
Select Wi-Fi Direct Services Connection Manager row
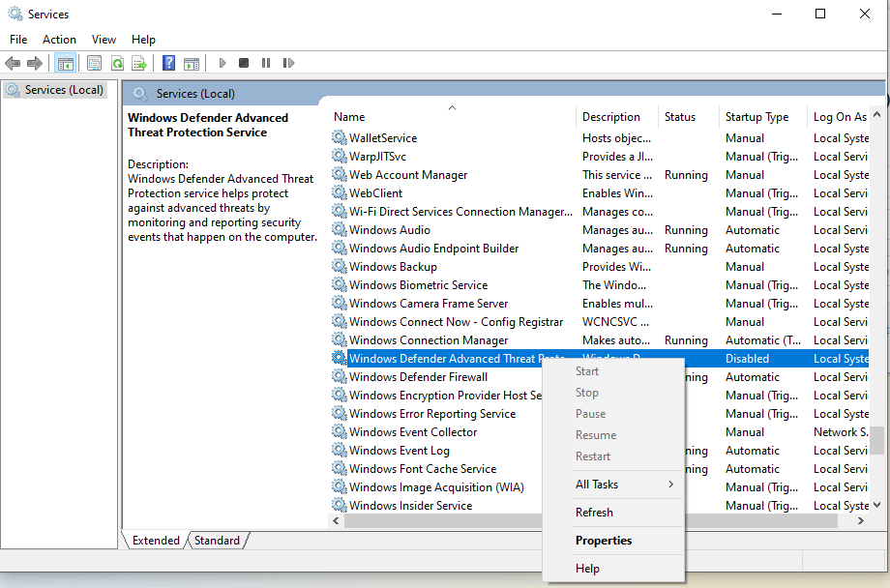click(599, 211)
